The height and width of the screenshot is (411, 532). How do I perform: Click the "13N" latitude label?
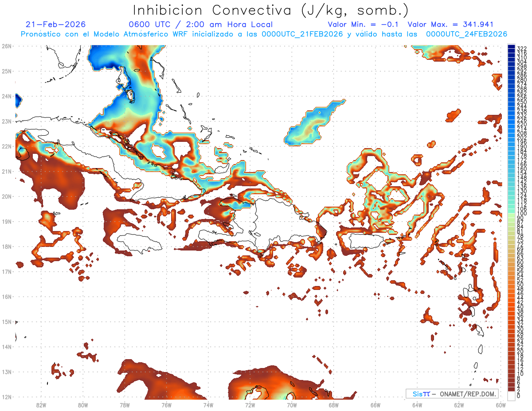tap(6, 372)
